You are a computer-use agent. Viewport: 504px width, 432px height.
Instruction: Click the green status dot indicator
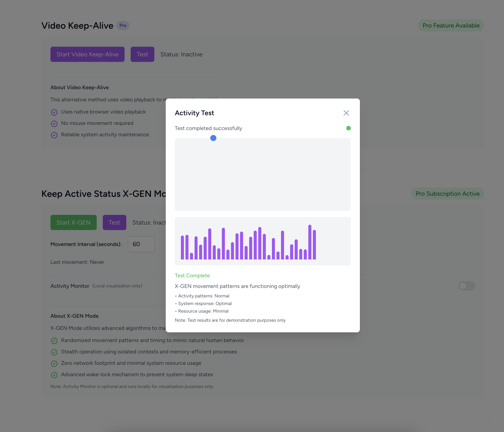tap(348, 128)
